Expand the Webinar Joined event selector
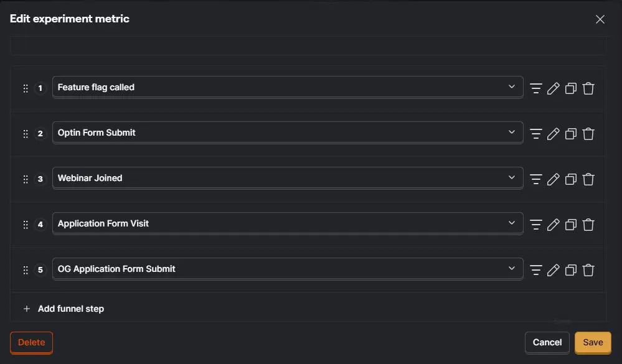622x364 pixels. tap(288, 178)
